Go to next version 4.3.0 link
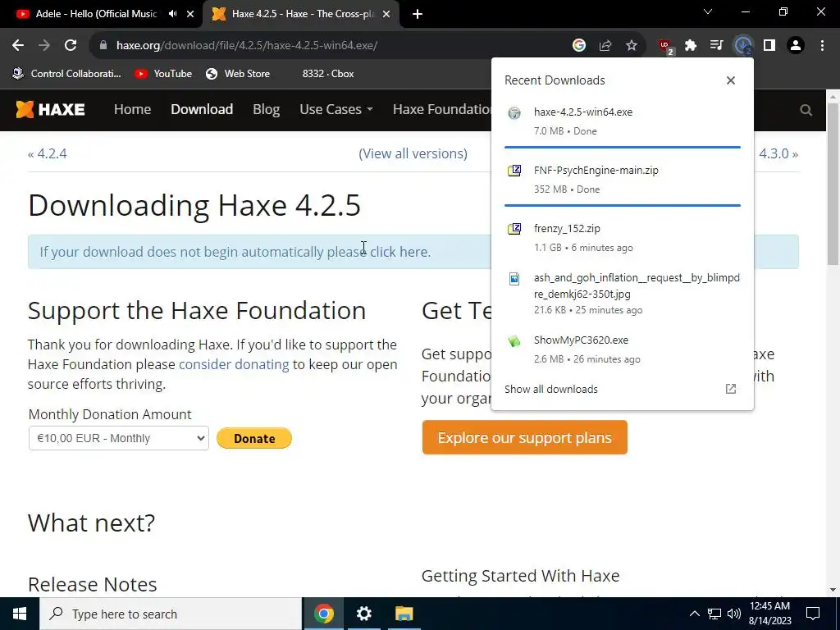This screenshot has height=630, width=840. (x=778, y=153)
